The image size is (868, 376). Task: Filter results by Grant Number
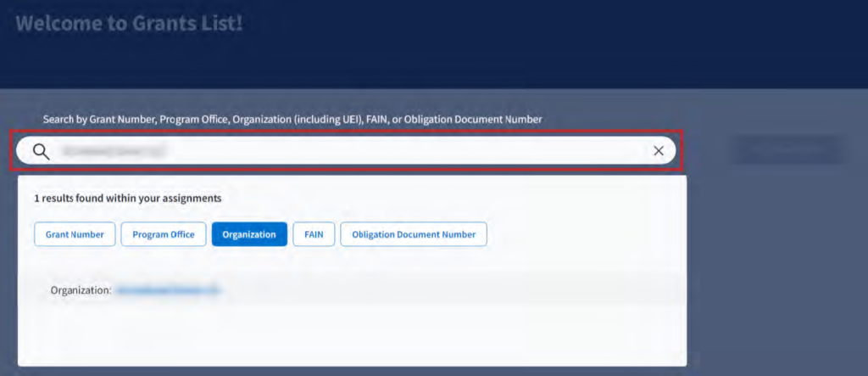coord(75,234)
